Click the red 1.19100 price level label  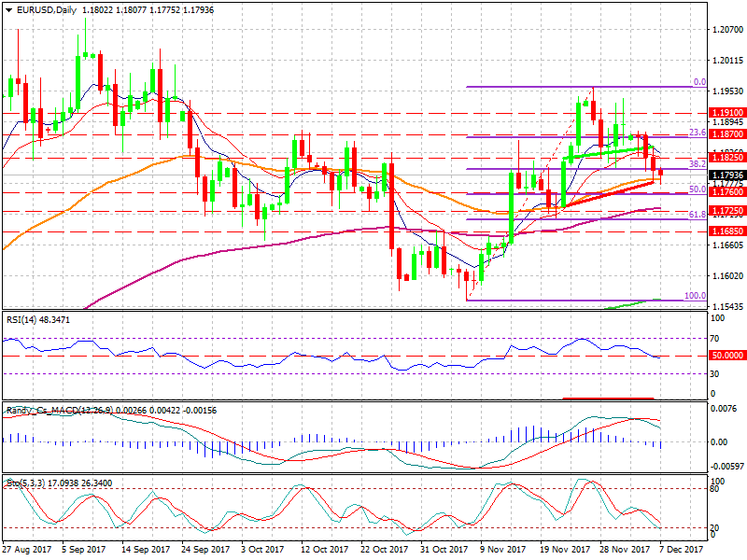[x=727, y=113]
